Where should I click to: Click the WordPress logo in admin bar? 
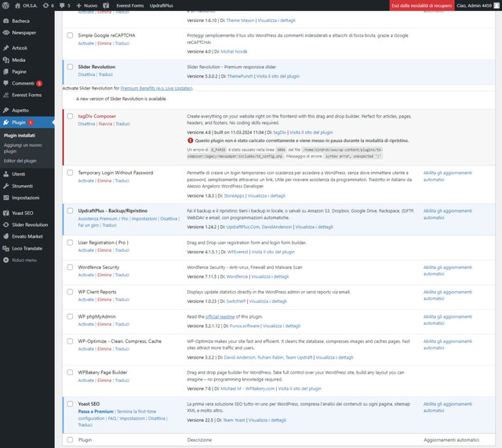pos(5,5)
